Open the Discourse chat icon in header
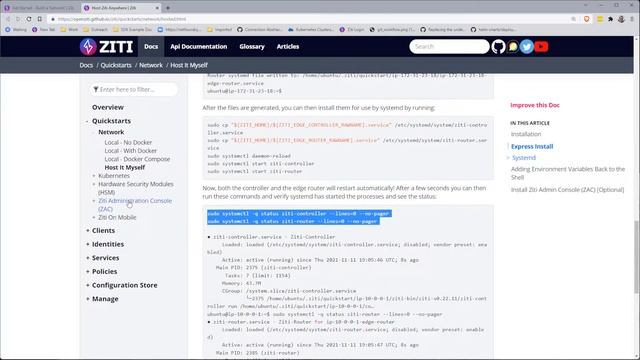 [x=513, y=47]
